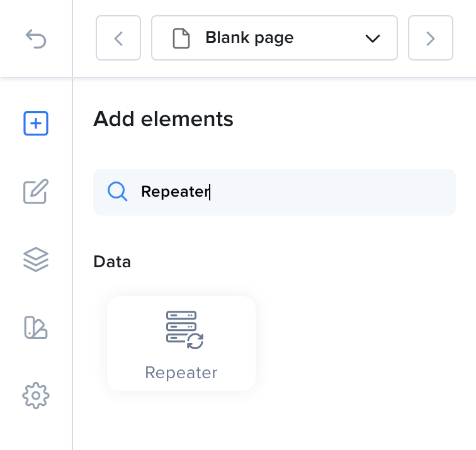
Task: Open the settings gear sidebar icon
Action: pyautogui.click(x=36, y=395)
